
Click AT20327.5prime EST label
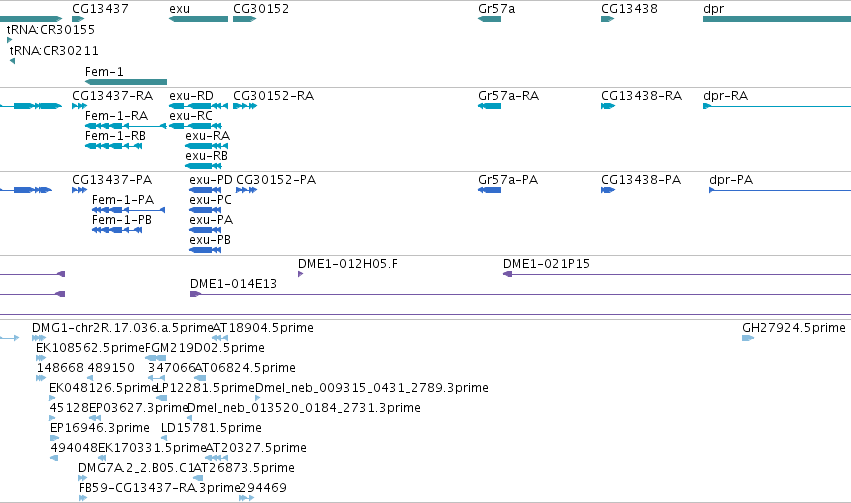256,449
